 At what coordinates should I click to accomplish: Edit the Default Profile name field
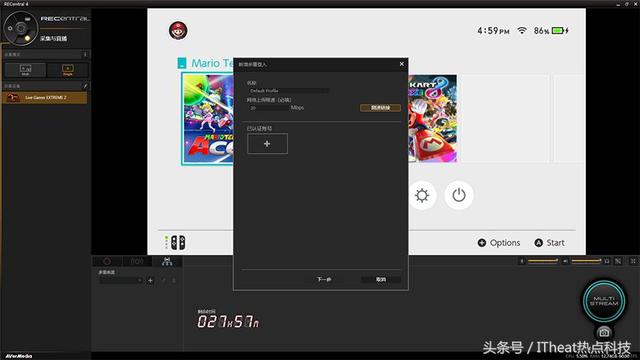coord(288,91)
